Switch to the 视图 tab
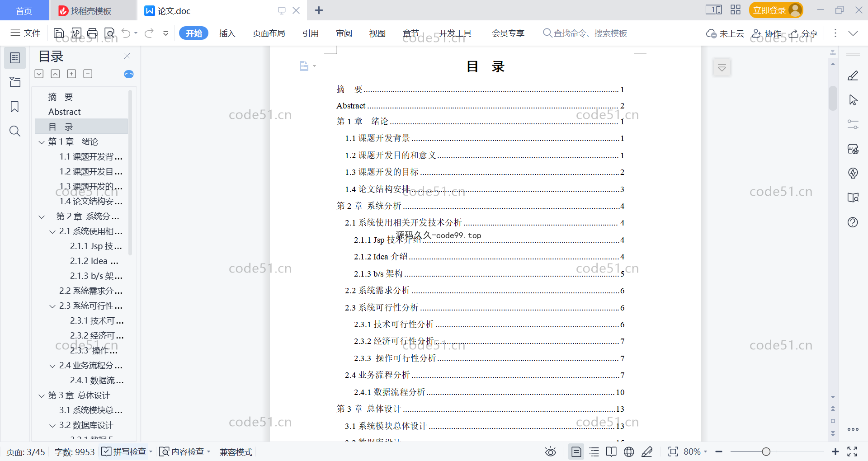868x461 pixels. point(377,33)
